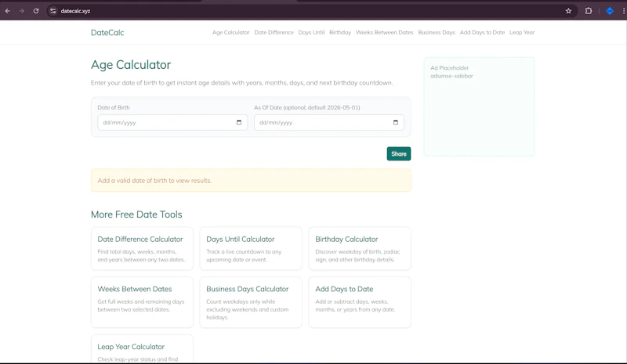The height and width of the screenshot is (364, 627).
Task: Open the browser three-dot menu
Action: 623,11
